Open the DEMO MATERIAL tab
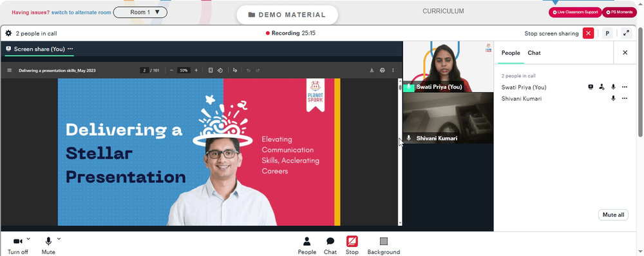This screenshot has height=256, width=644. tap(287, 15)
